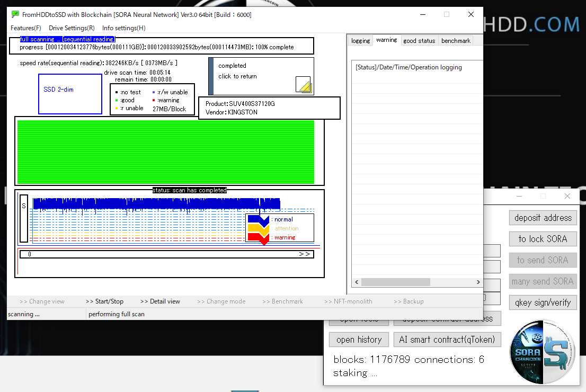
Task: Click the qkey sign/verify button
Action: tap(543, 302)
